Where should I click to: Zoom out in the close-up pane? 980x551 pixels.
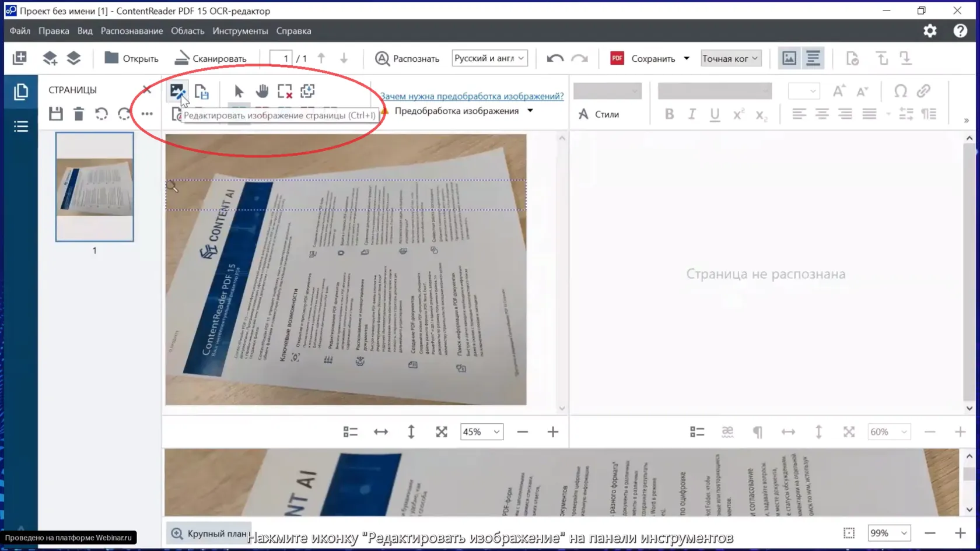pos(930,533)
